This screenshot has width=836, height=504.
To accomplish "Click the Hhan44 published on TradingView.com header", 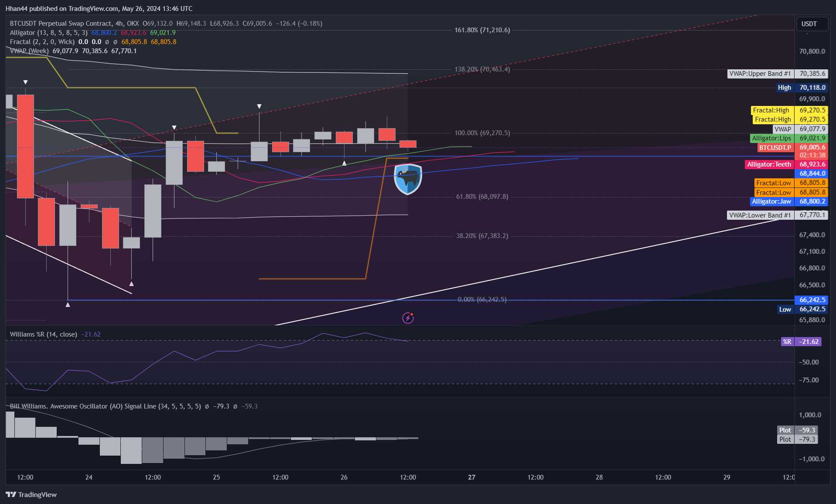I will [x=99, y=9].
